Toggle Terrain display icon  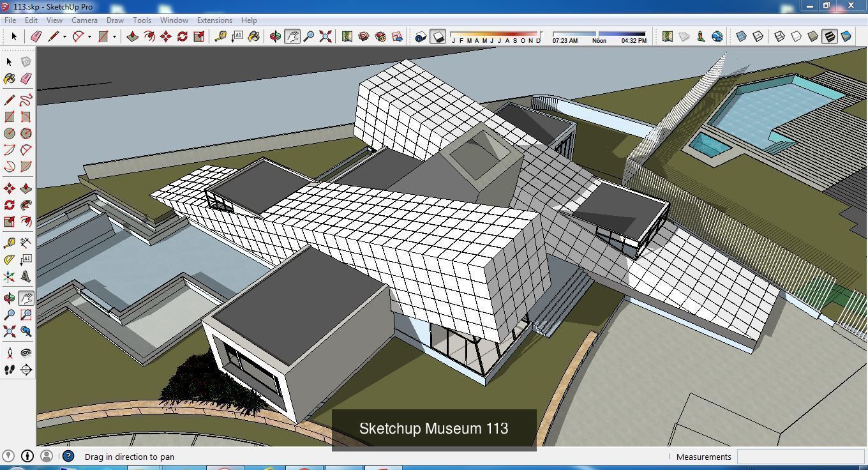[684, 36]
